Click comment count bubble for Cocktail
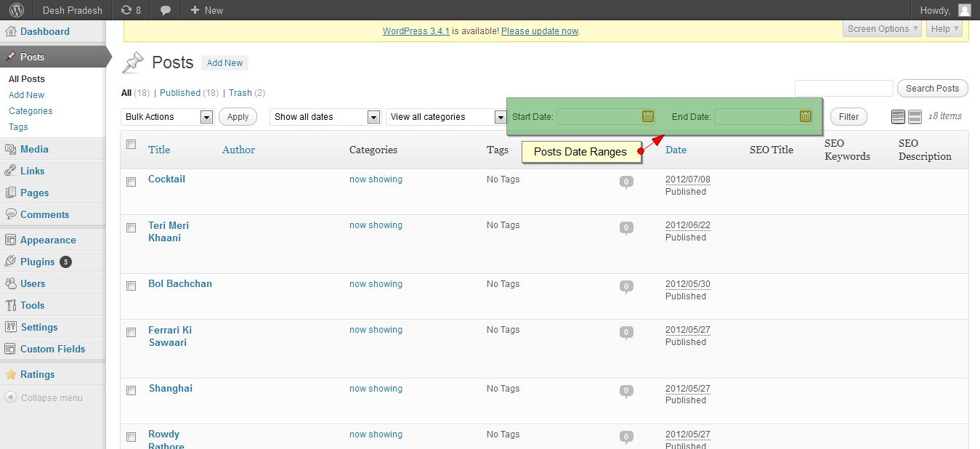This screenshot has width=980, height=449. (626, 182)
